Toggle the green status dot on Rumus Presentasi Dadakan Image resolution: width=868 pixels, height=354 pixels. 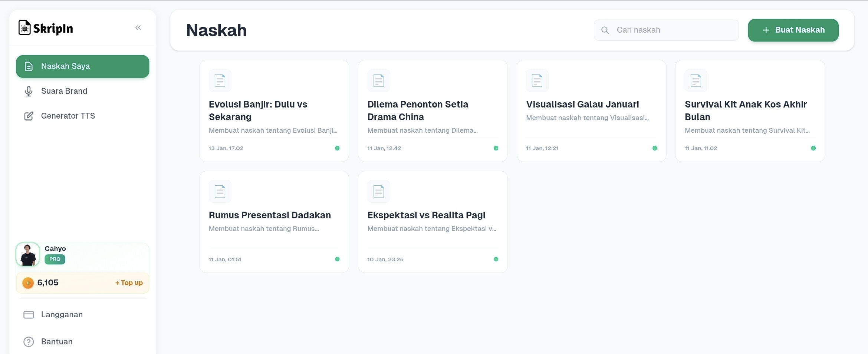point(337,259)
